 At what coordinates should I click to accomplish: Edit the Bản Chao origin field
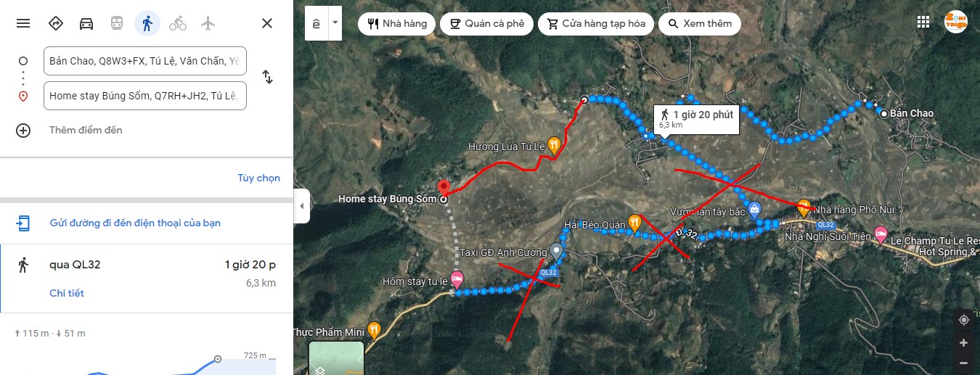coord(145,61)
